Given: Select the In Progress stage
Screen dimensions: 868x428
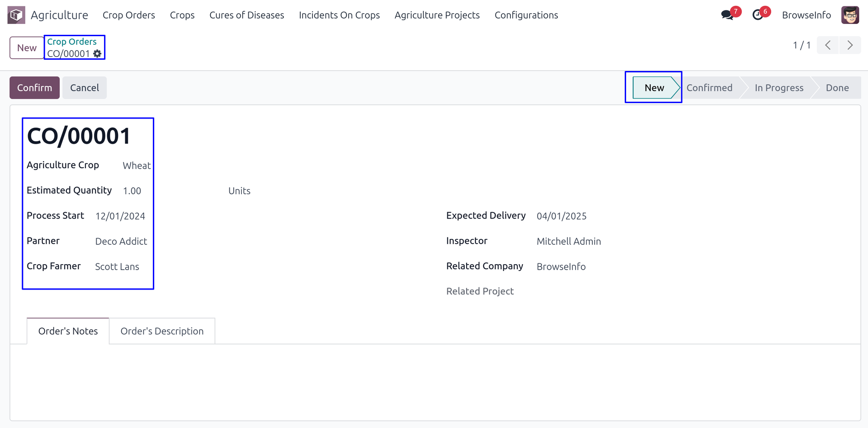Looking at the screenshot, I should click(779, 88).
